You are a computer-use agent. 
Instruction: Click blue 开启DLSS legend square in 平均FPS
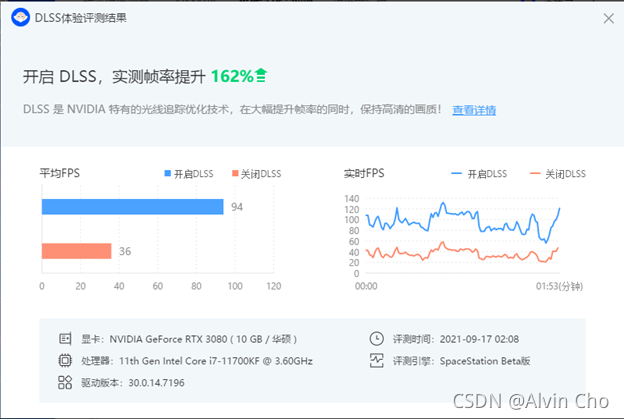pyautogui.click(x=168, y=173)
